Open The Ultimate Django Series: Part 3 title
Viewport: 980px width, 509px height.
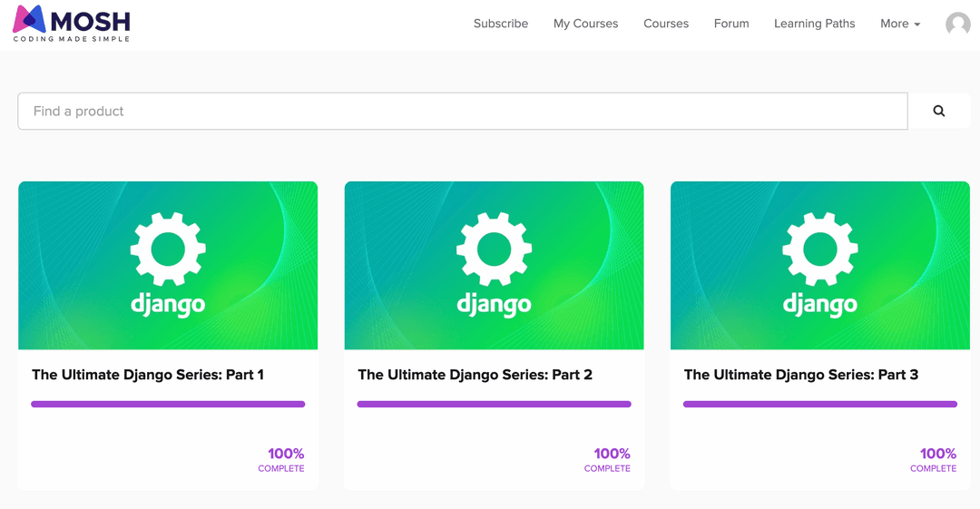[800, 375]
